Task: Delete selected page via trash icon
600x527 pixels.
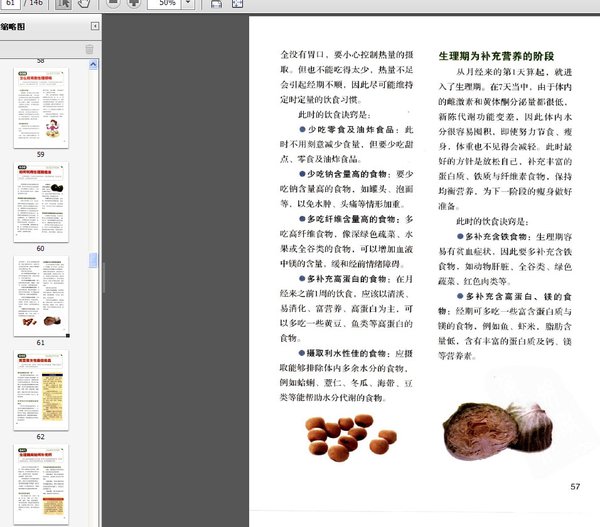Action: (x=89, y=49)
